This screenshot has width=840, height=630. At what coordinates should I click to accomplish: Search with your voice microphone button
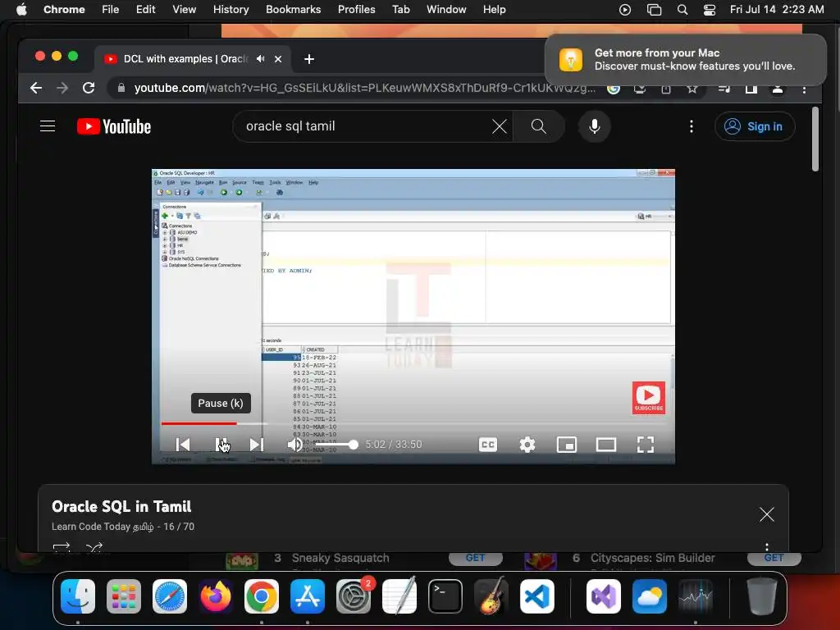(x=594, y=126)
